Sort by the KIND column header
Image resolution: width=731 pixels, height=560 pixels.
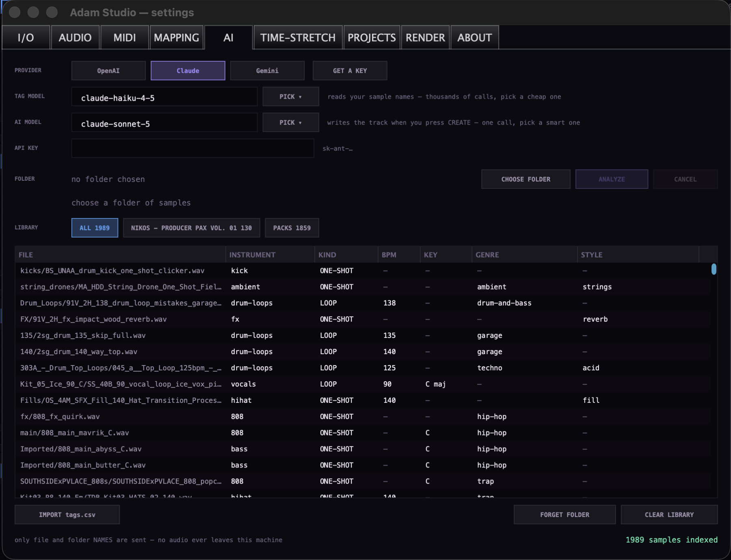[x=346, y=255]
